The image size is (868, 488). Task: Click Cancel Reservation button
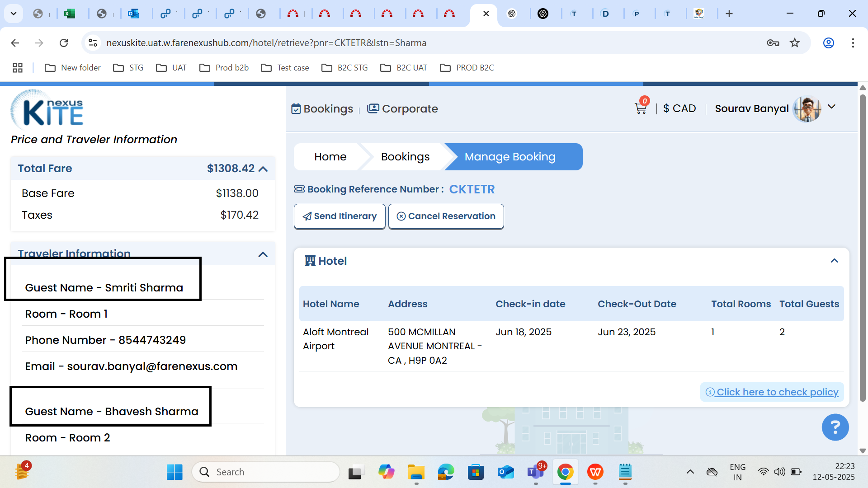446,216
